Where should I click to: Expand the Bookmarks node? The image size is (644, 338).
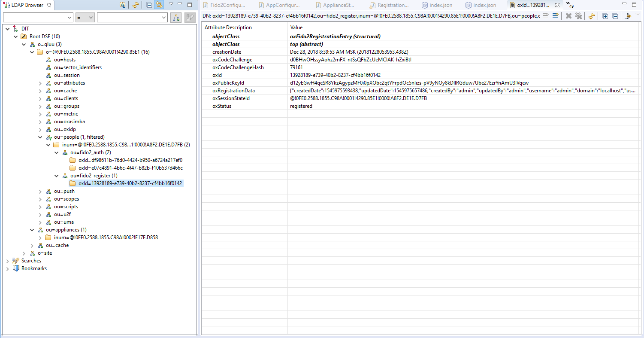[x=7, y=268]
